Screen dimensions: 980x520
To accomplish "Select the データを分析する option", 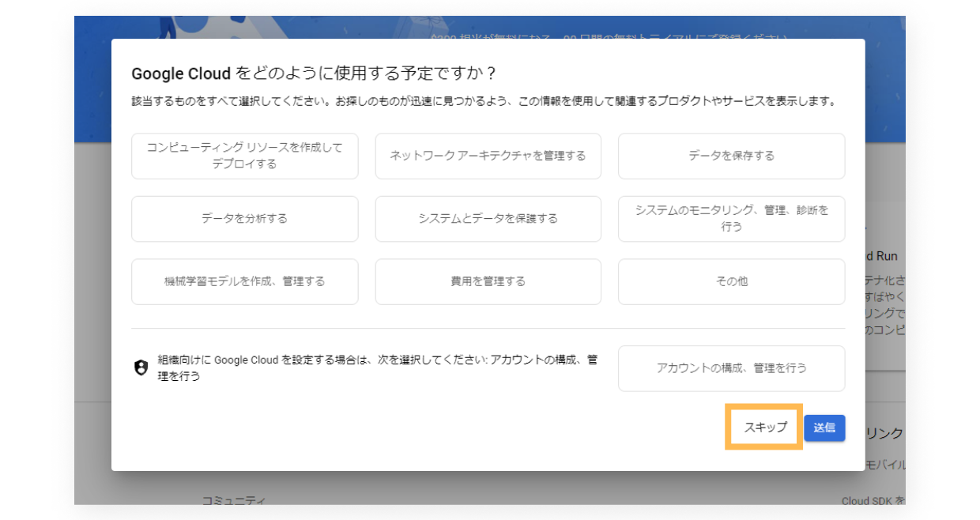I will click(x=245, y=219).
